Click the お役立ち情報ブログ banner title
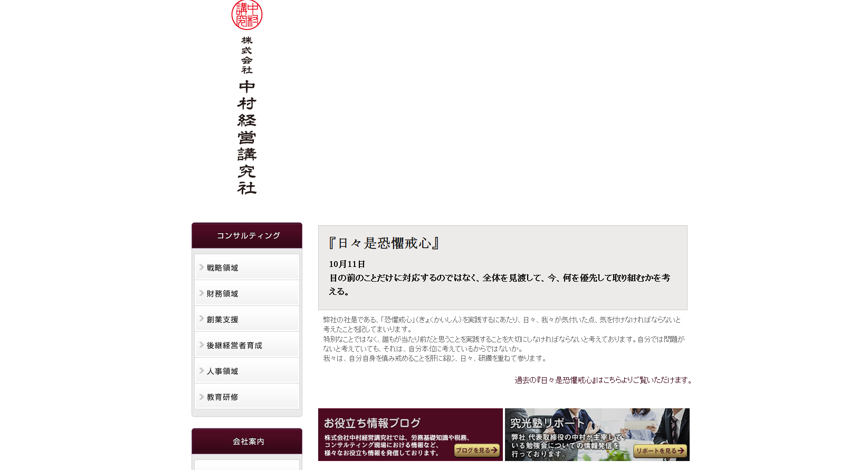The width and height of the screenshot is (868, 470). coord(372,423)
